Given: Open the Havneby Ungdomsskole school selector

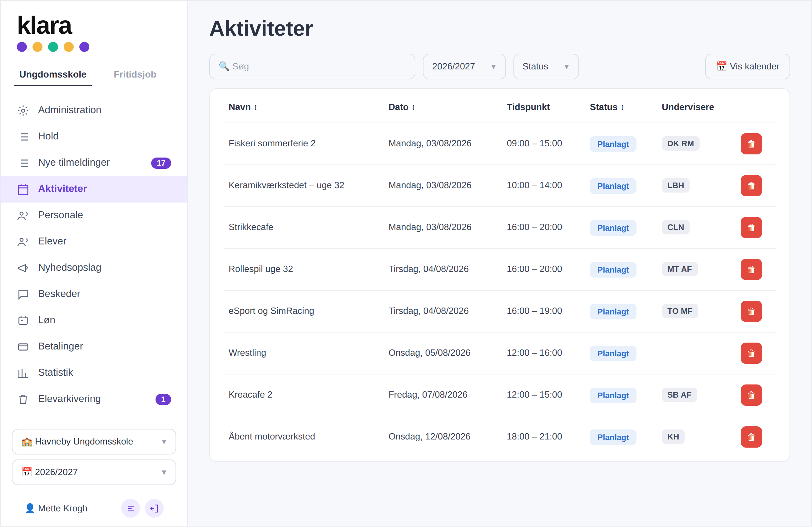Looking at the screenshot, I should pos(94,442).
